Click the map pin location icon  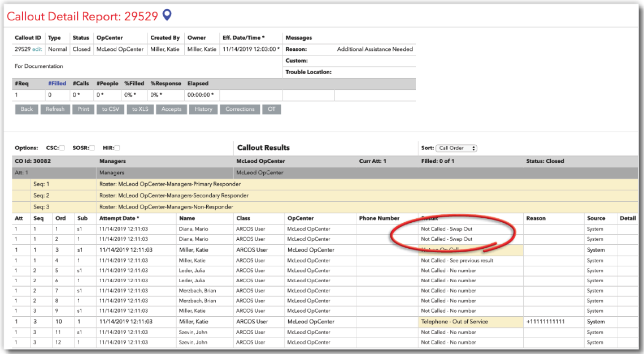pyautogui.click(x=167, y=15)
